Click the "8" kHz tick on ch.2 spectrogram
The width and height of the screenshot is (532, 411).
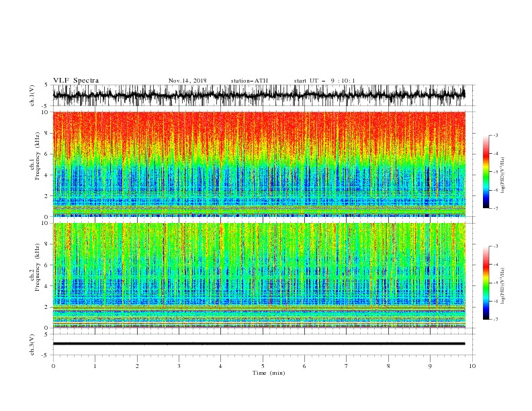click(47, 244)
